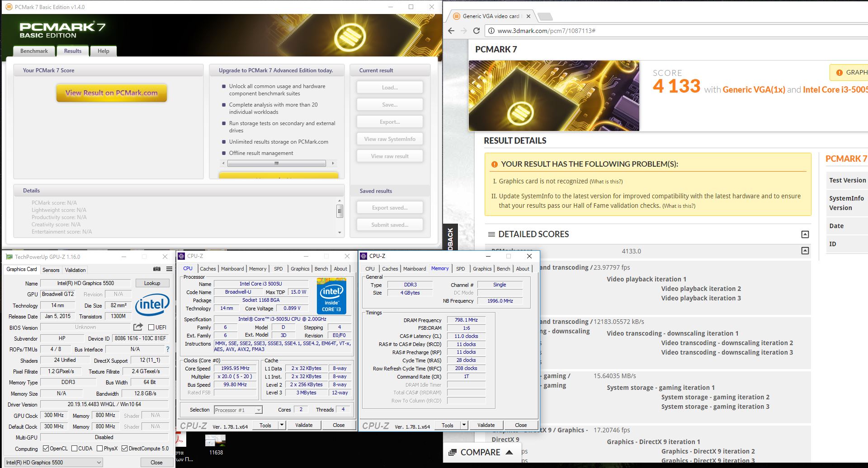Image resolution: width=868 pixels, height=468 pixels.
Task: Switch to Sensors tab in GPU-Z
Action: [x=51, y=270]
